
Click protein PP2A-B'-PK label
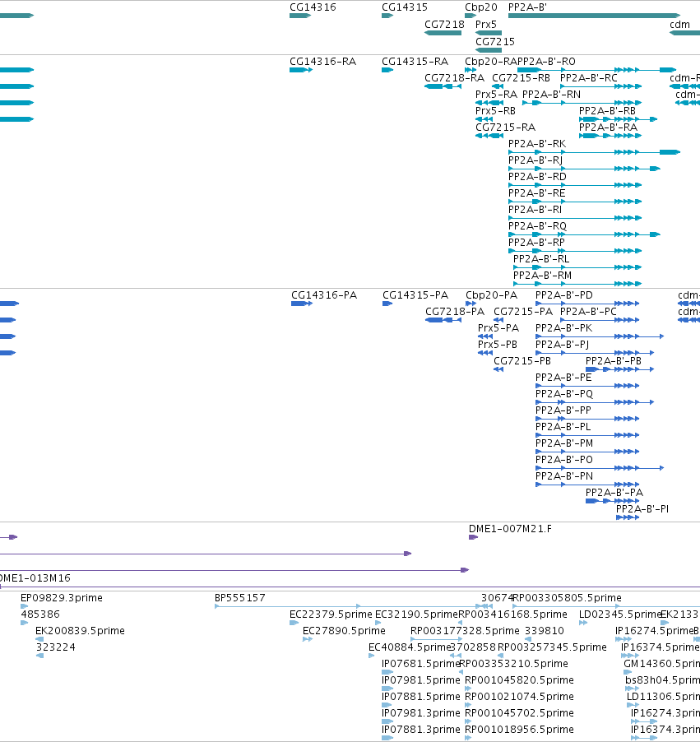coord(563,328)
